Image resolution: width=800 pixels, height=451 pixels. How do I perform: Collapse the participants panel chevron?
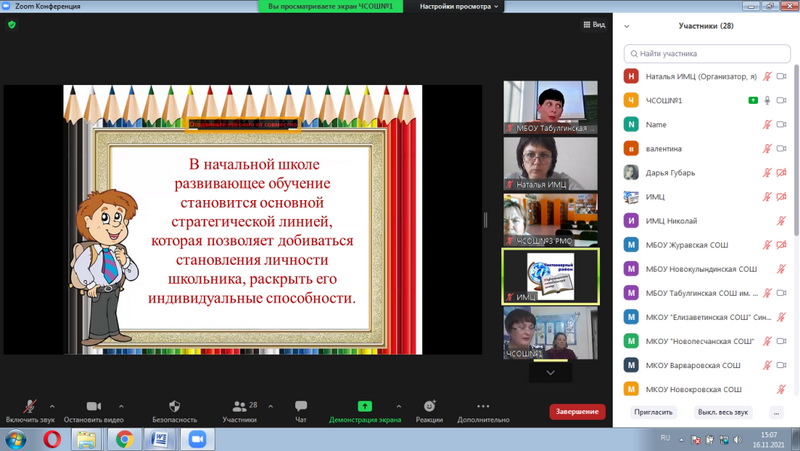[x=627, y=26]
